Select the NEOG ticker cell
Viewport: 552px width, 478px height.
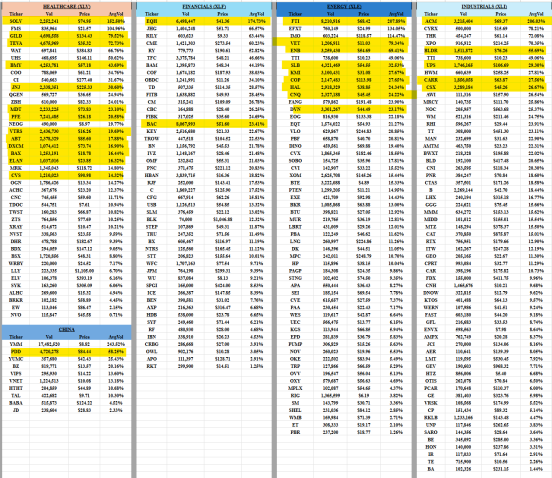click(16, 124)
